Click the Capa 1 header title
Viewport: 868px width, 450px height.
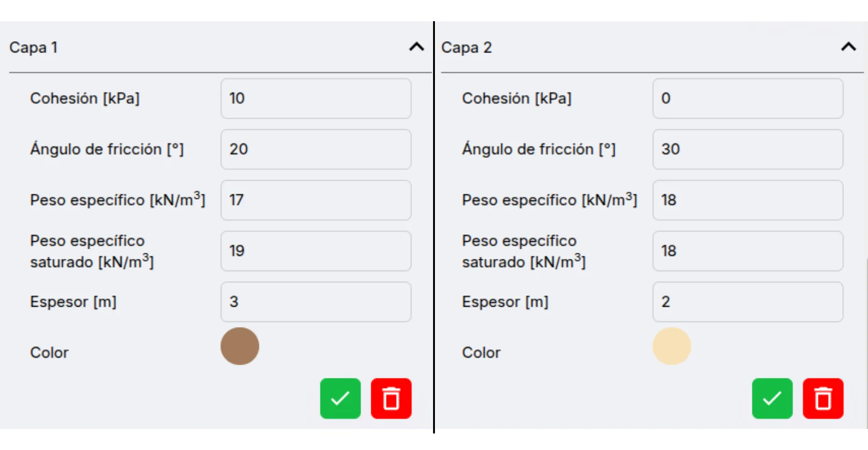[33, 48]
